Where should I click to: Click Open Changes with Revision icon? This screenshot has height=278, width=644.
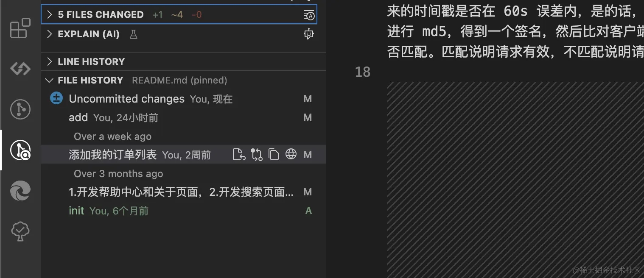click(x=239, y=155)
